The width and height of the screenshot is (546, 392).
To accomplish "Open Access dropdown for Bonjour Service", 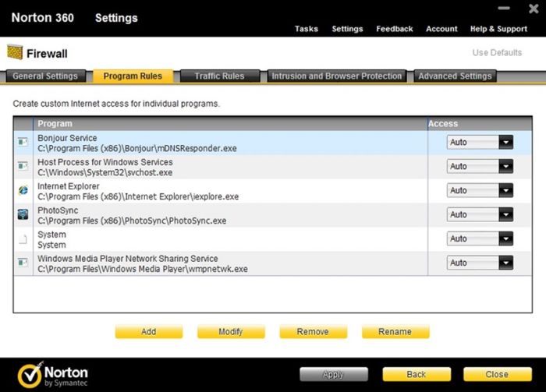I will pyautogui.click(x=480, y=143).
